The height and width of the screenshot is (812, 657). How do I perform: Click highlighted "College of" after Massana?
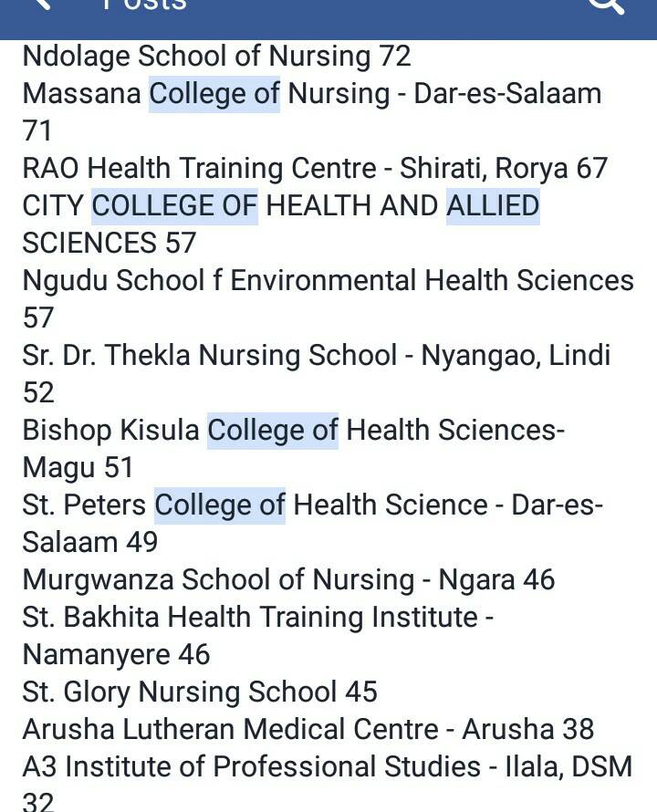(214, 94)
